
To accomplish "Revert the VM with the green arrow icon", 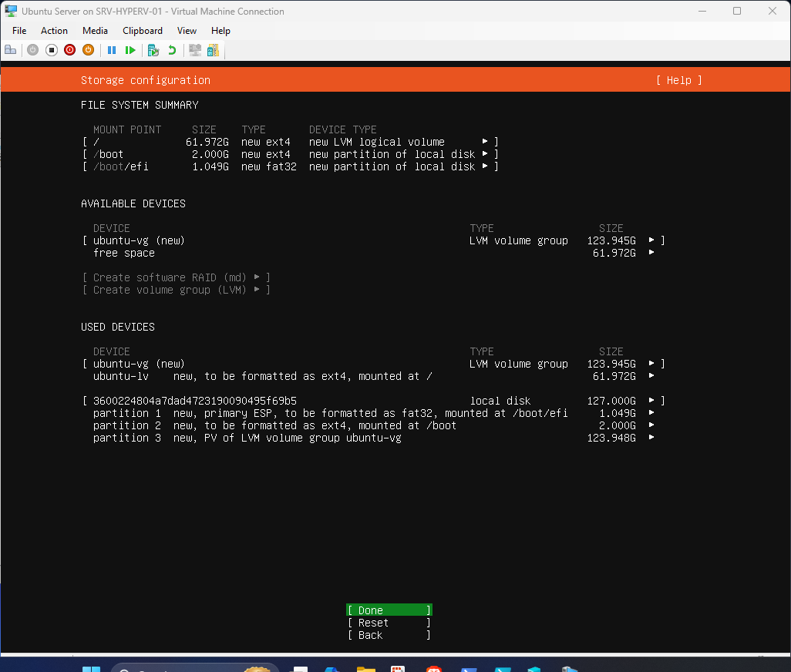I will pos(171,50).
